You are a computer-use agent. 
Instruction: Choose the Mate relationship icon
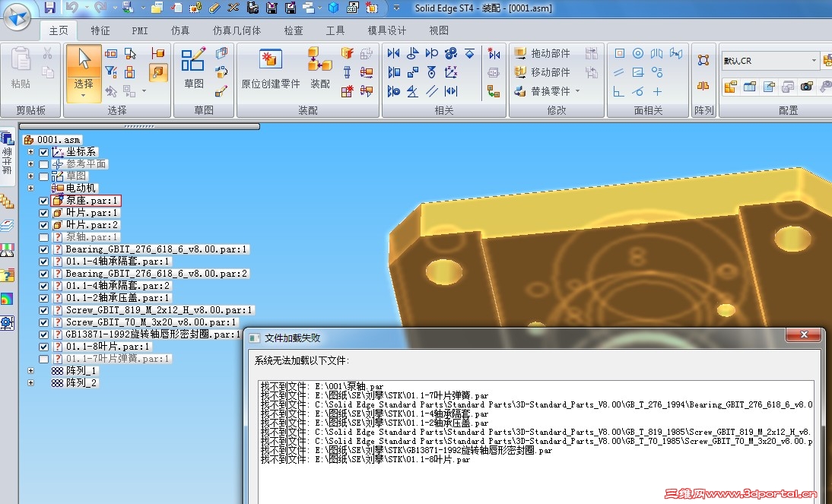(x=393, y=53)
